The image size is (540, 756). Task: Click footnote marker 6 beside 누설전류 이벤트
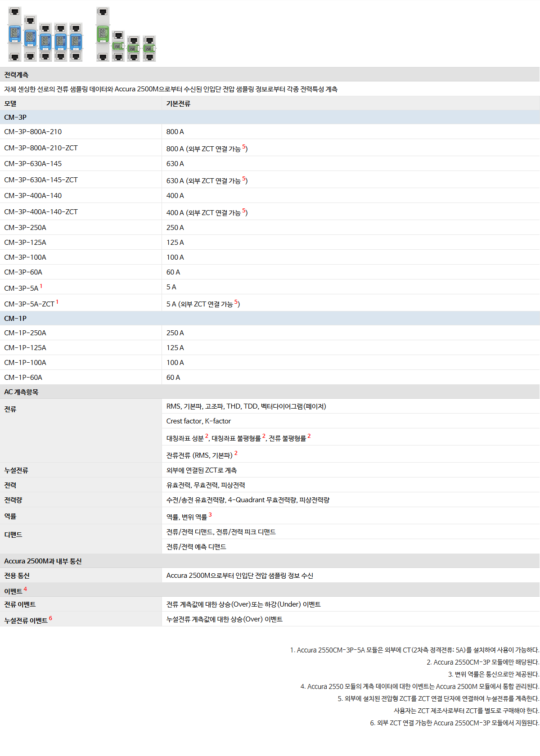point(50,618)
